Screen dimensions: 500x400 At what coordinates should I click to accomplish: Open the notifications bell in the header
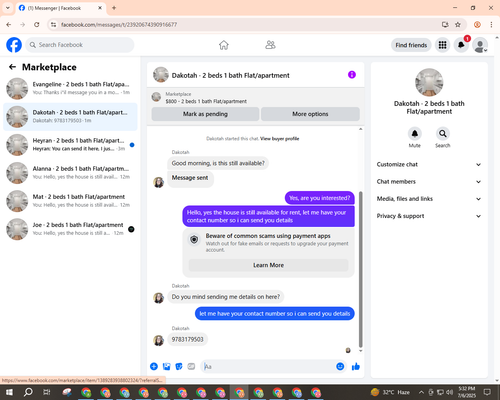(461, 45)
